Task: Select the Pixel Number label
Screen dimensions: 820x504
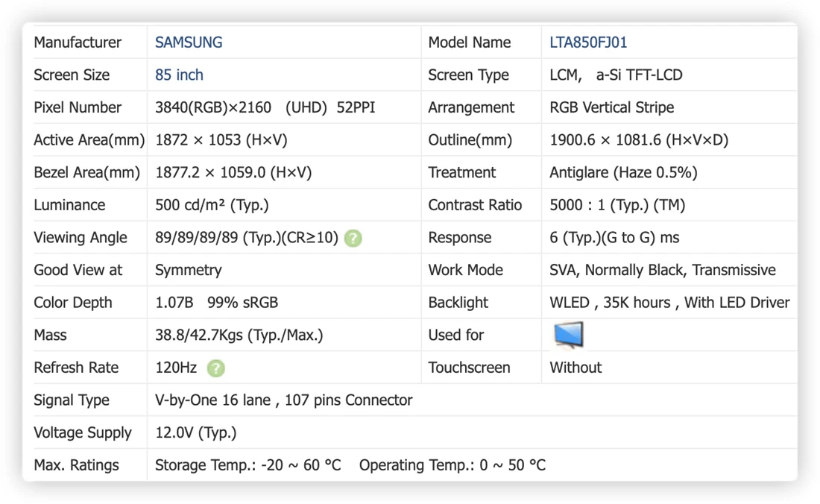Action: (78, 107)
